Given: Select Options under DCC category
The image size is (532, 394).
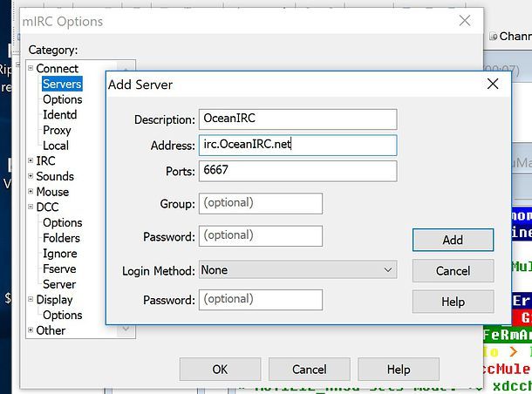Looking at the screenshot, I should (x=63, y=222).
